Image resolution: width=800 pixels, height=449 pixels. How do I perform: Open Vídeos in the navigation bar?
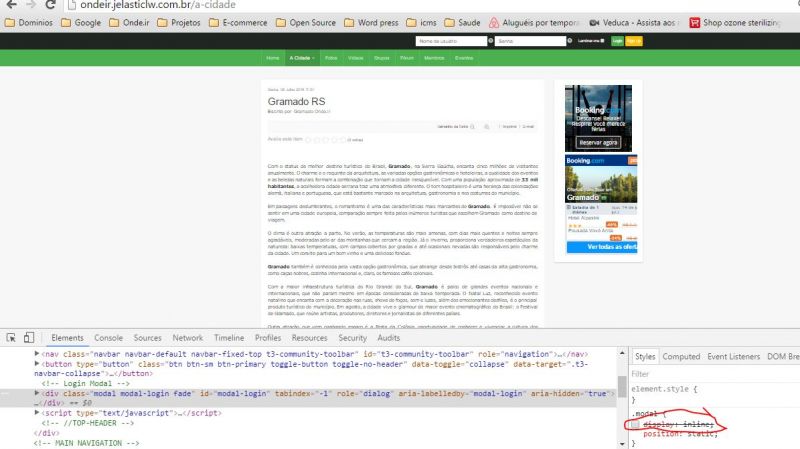click(356, 58)
